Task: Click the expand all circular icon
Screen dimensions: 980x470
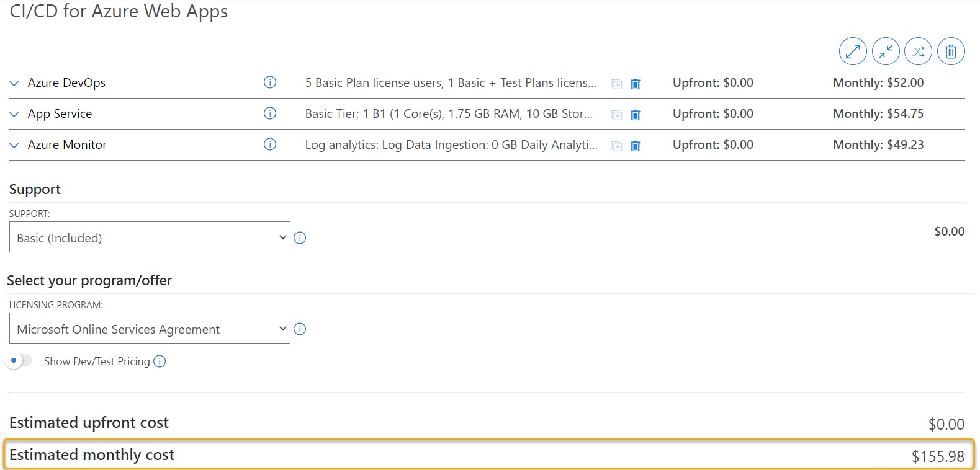Action: [x=853, y=51]
